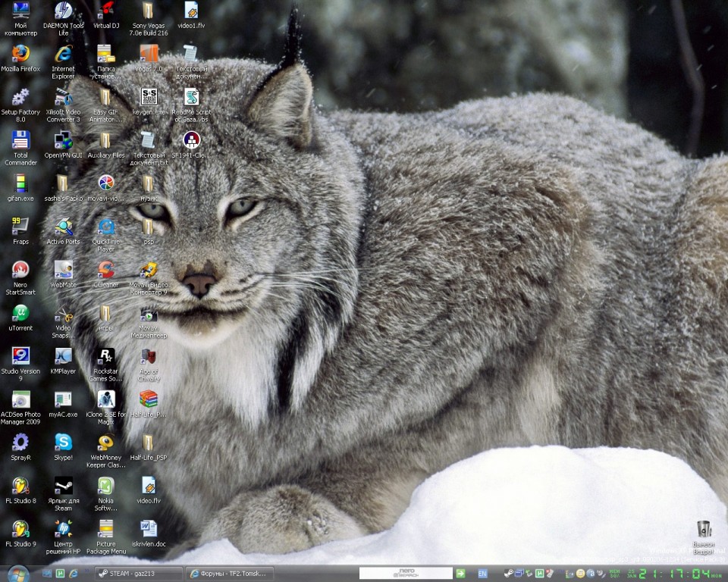The width and height of the screenshot is (728, 582).
Task: Click the Windows Start button
Action: (x=18, y=574)
